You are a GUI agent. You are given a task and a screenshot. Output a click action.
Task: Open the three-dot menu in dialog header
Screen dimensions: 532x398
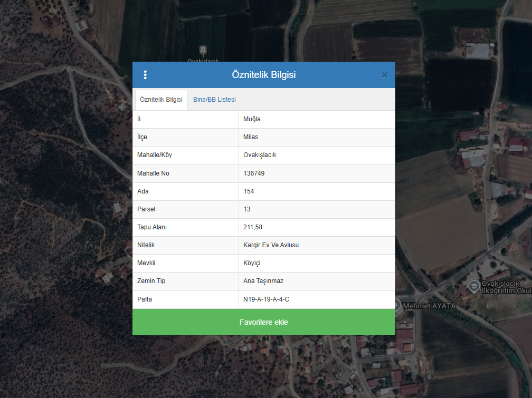pyautogui.click(x=145, y=75)
